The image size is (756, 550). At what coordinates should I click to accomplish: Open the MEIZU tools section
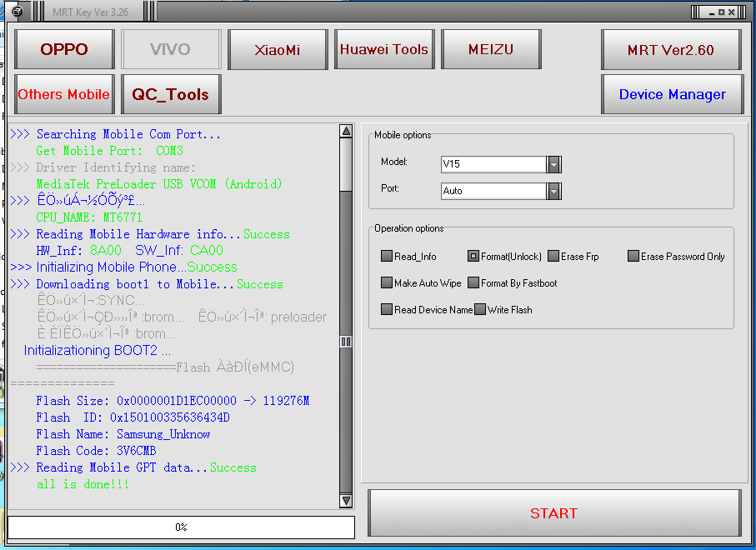491,49
